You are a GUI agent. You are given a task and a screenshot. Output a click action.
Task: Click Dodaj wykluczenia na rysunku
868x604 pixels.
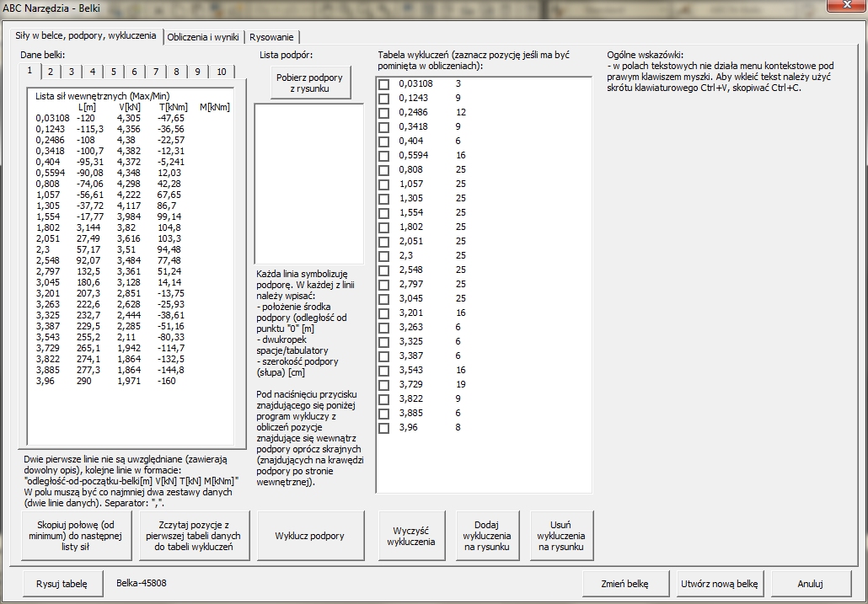(x=487, y=536)
